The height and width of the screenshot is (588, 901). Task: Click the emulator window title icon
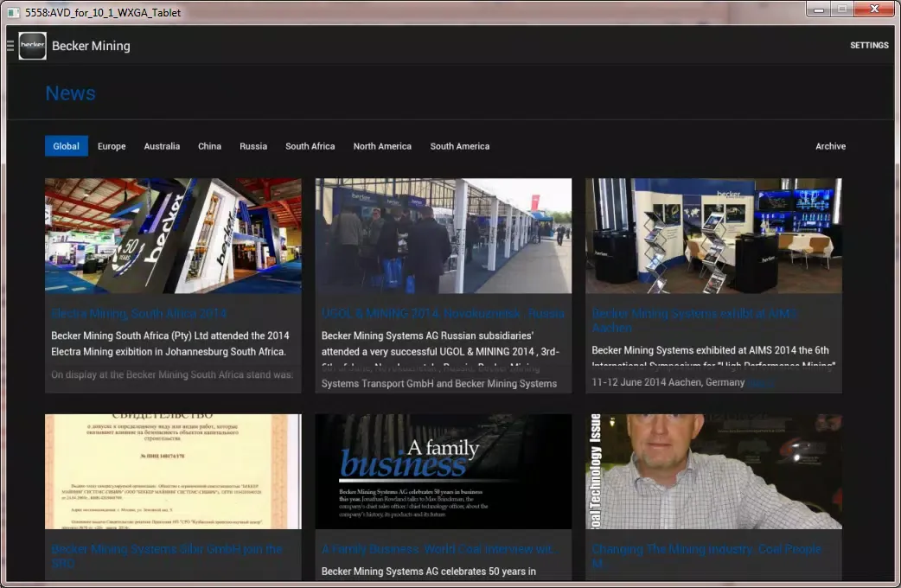click(14, 12)
